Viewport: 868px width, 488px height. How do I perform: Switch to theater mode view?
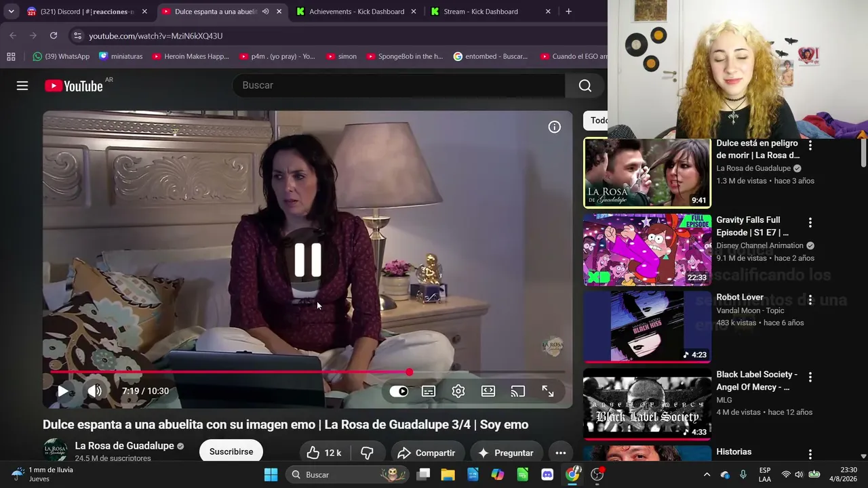[488, 391]
